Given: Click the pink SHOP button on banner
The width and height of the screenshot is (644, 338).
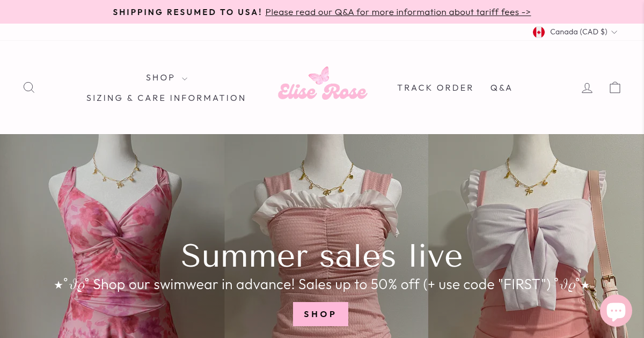Looking at the screenshot, I should coord(320,314).
